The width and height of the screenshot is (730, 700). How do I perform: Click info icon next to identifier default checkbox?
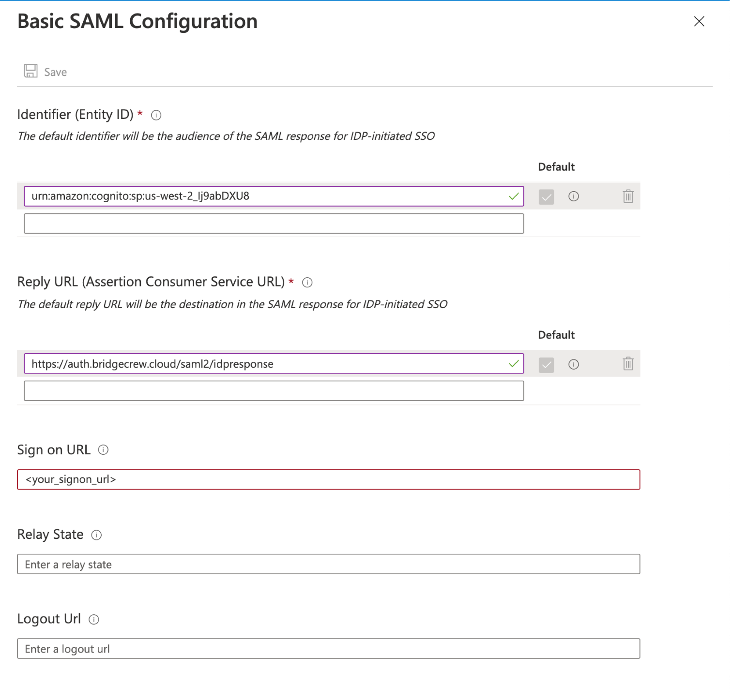[573, 196]
